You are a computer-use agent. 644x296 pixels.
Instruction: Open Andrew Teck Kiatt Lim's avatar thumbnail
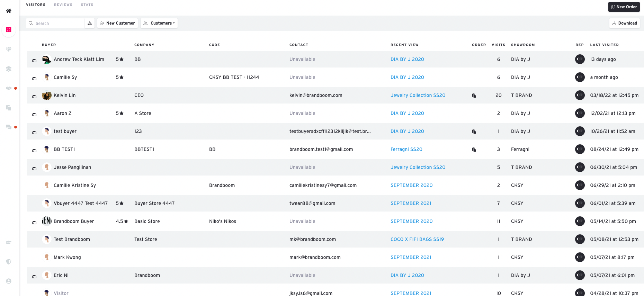click(47, 59)
